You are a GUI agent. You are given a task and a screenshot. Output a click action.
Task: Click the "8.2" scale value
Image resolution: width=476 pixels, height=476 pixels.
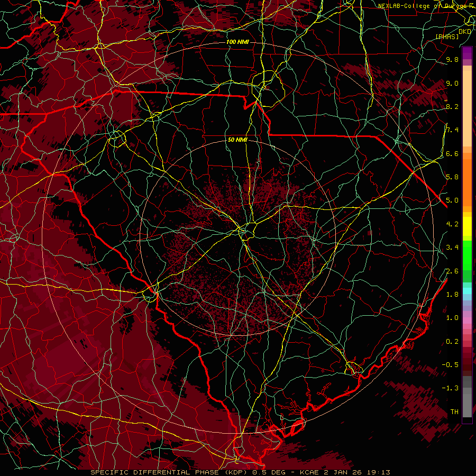[452, 106]
